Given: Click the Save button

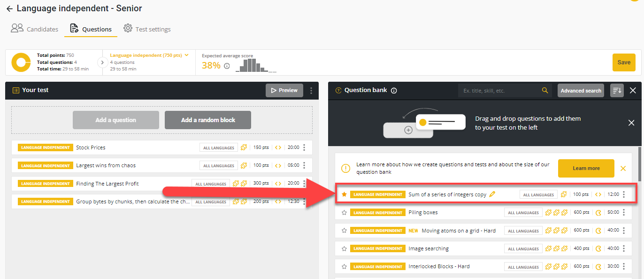Looking at the screenshot, I should click(x=624, y=62).
